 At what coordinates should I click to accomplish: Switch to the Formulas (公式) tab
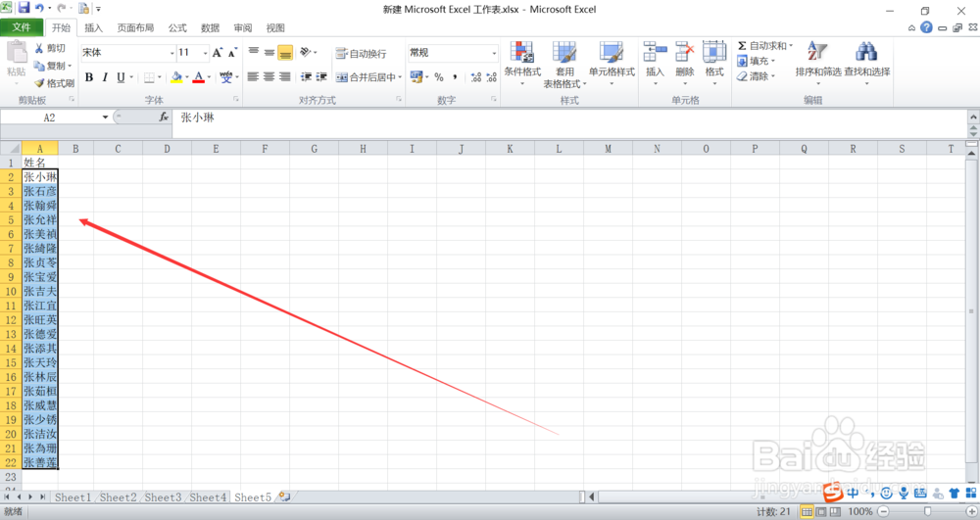click(x=177, y=28)
